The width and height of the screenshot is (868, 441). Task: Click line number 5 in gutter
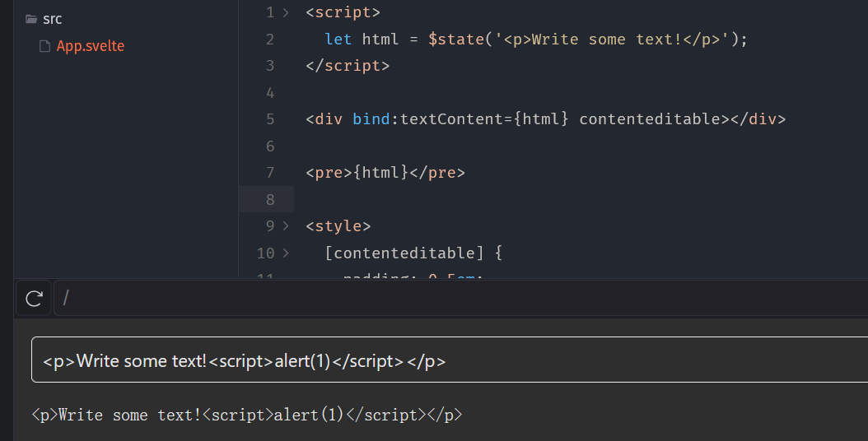[270, 119]
